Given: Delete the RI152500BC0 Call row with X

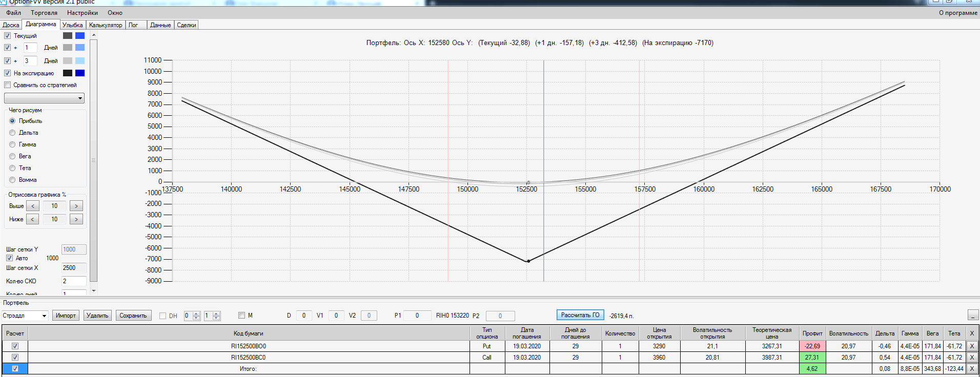Looking at the screenshot, I should (x=971, y=358).
